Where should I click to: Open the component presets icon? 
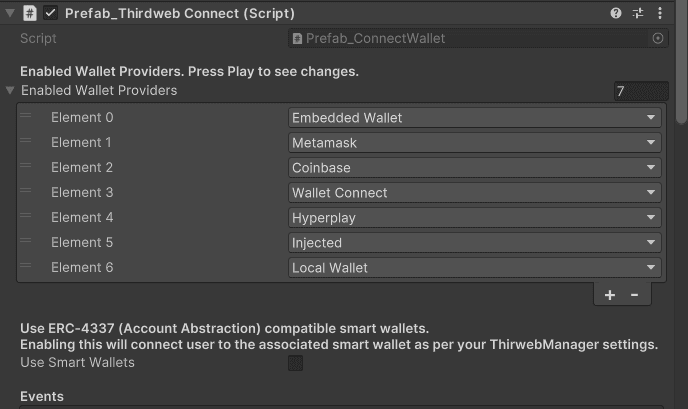(x=638, y=13)
